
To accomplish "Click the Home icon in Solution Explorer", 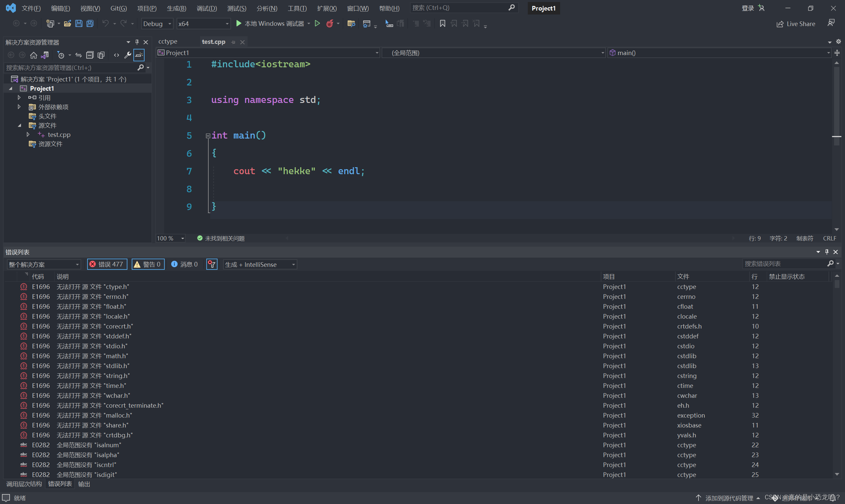I will 33,55.
